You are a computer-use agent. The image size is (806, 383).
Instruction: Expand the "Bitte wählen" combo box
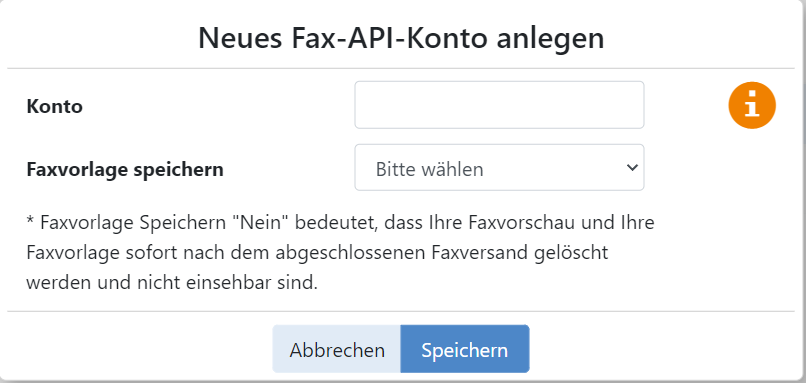pyautogui.click(x=499, y=168)
